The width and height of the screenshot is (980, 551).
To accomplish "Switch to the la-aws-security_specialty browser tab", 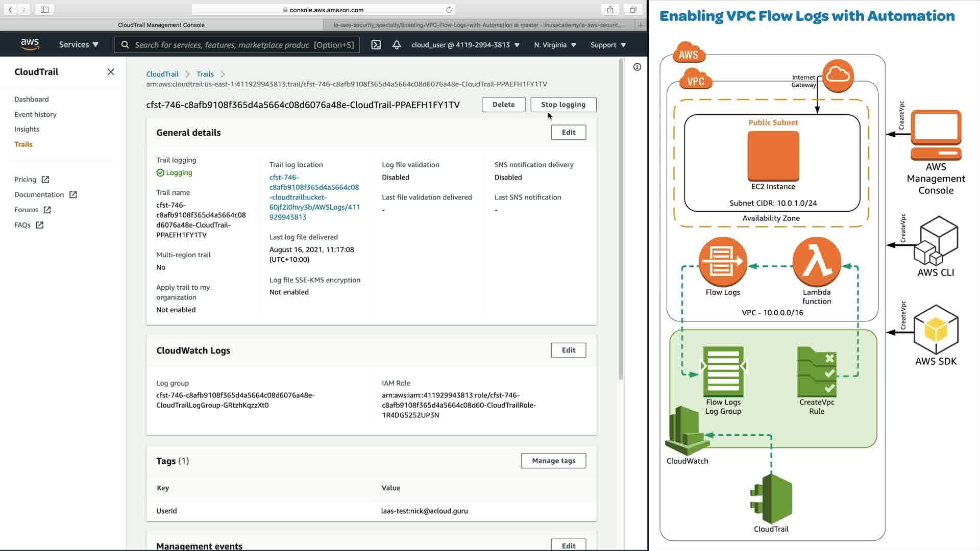I will point(478,24).
